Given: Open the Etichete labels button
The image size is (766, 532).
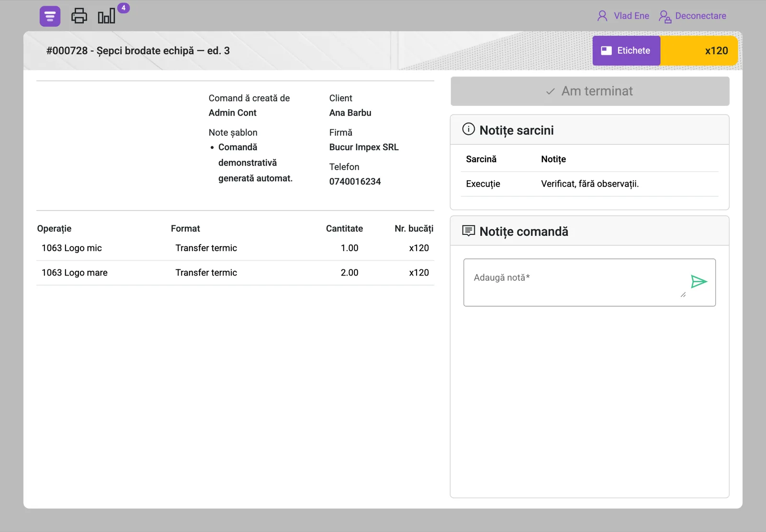Looking at the screenshot, I should [x=626, y=51].
